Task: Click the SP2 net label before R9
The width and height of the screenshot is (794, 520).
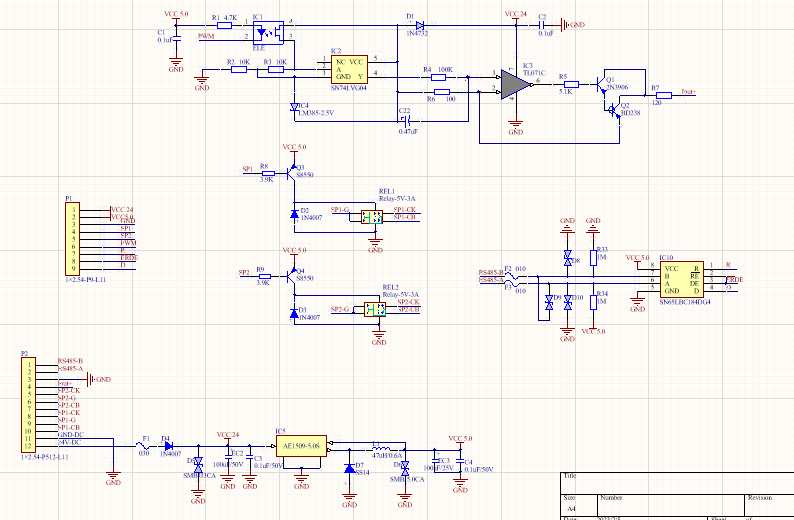Action: pyautogui.click(x=244, y=272)
